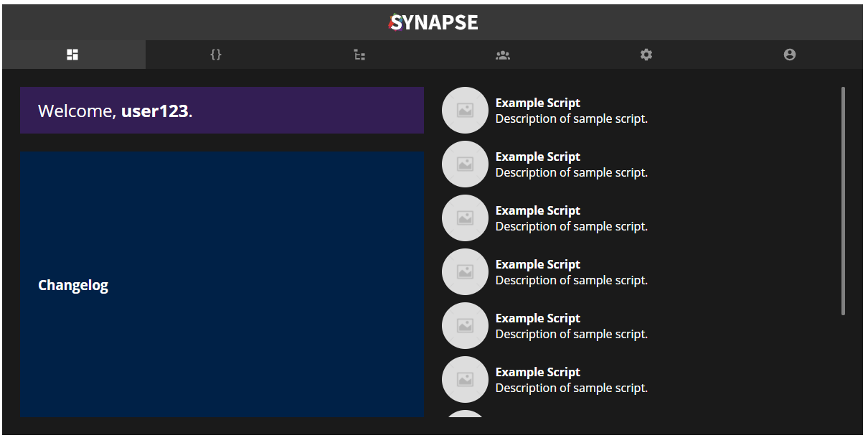This screenshot has height=438, width=868.
Task: Select the second Example Script thumbnail
Action: pyautogui.click(x=465, y=164)
